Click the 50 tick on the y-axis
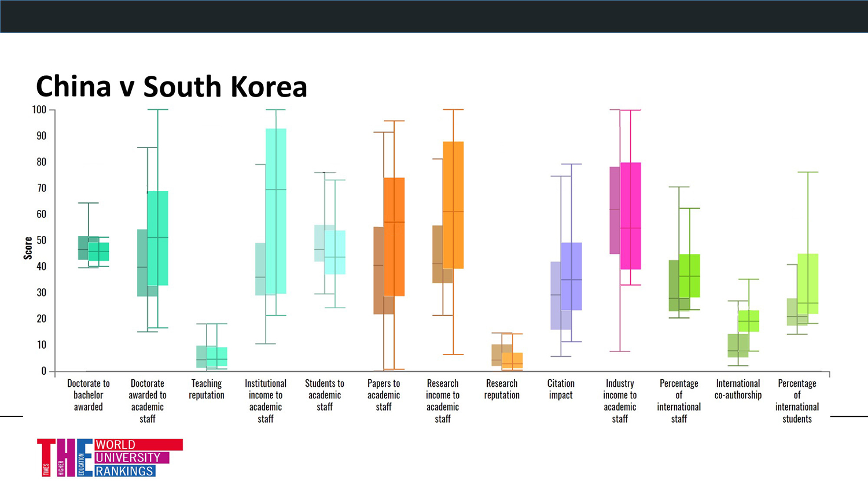 (41, 241)
